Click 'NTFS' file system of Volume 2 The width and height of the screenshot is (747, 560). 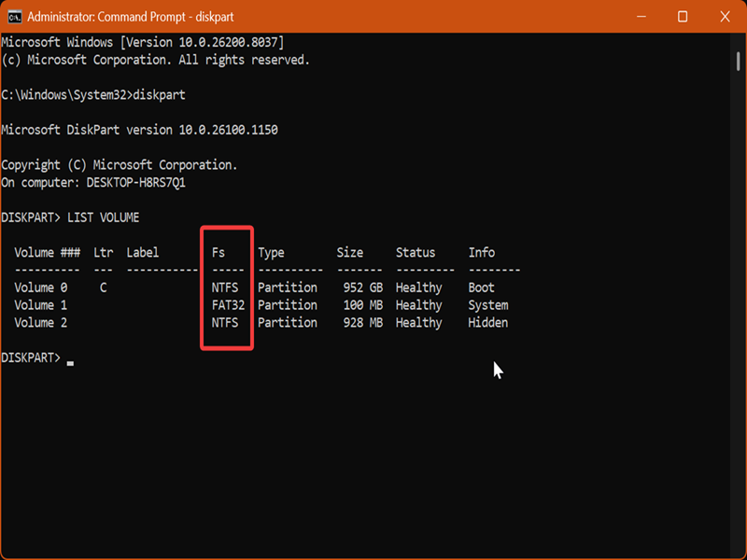pyautogui.click(x=225, y=323)
